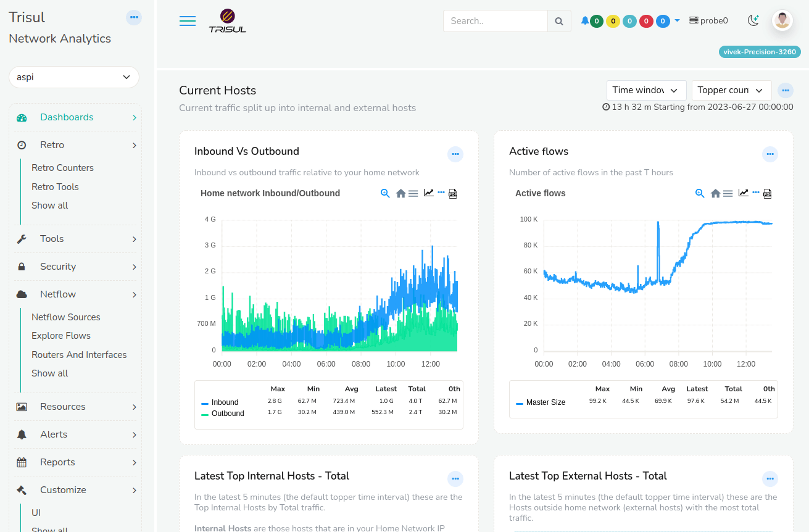This screenshot has height=532, width=809.
Task: Toggle dark mode with the moon icon
Action: point(753,20)
